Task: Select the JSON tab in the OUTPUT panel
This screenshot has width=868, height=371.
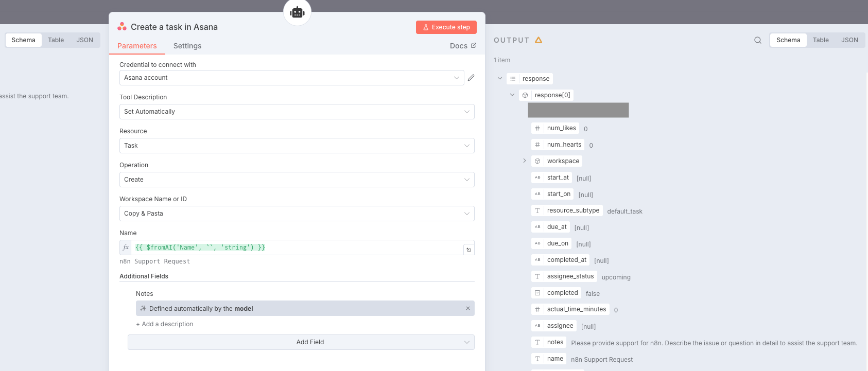Action: (x=850, y=40)
